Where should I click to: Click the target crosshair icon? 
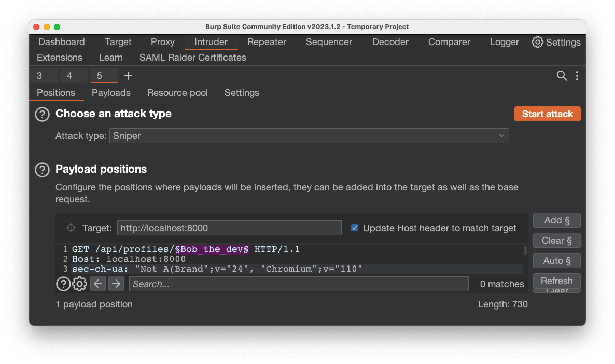71,228
